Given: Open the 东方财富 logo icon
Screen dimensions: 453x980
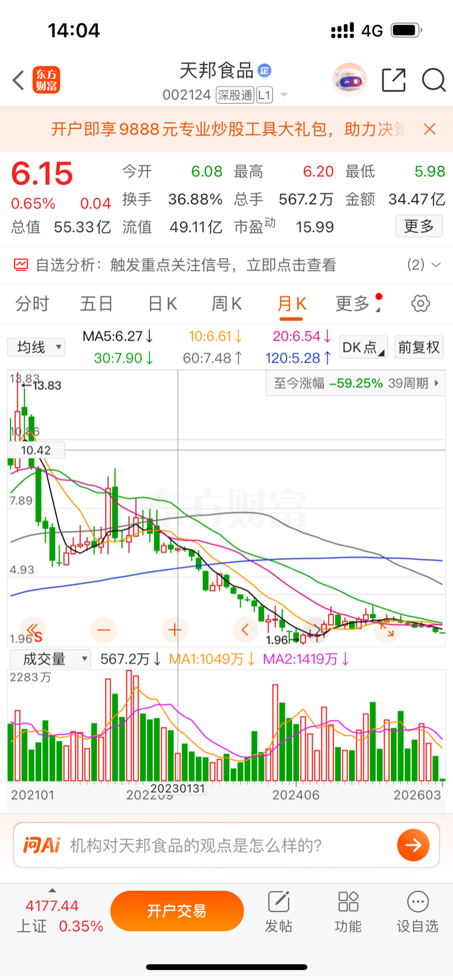Looking at the screenshot, I should click(x=46, y=80).
